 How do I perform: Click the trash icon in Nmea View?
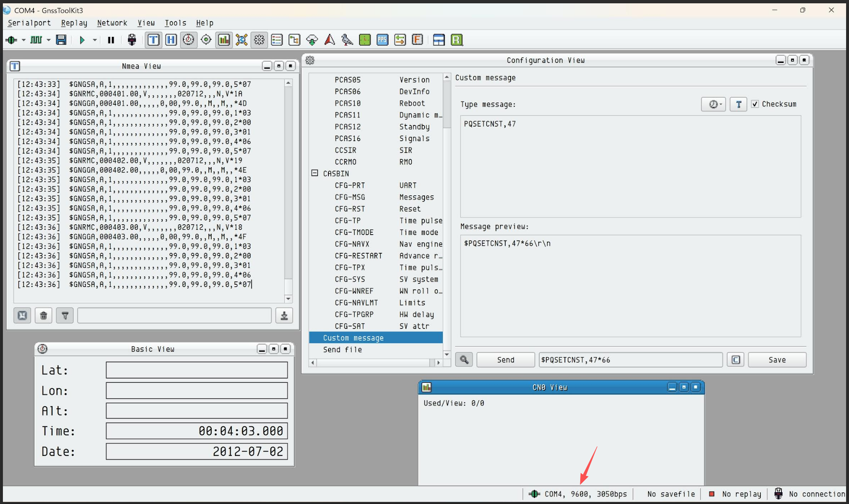[43, 316]
